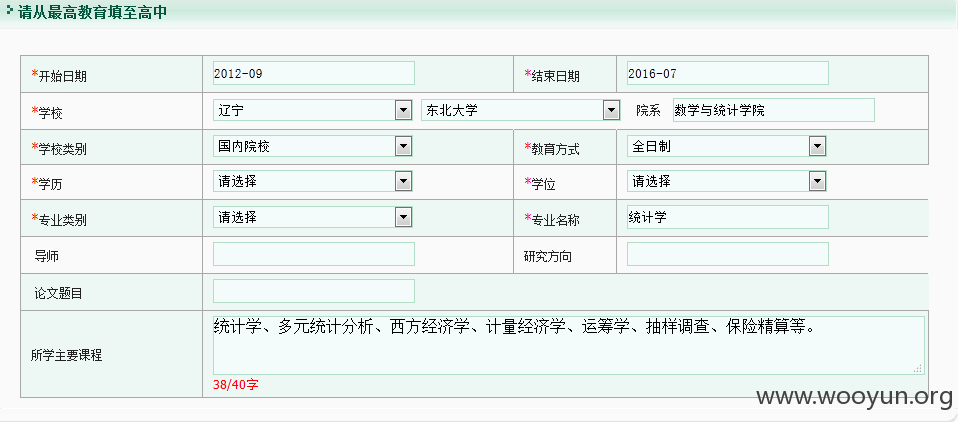
Task: Click the empty 研究方向 input field
Action: [727, 254]
